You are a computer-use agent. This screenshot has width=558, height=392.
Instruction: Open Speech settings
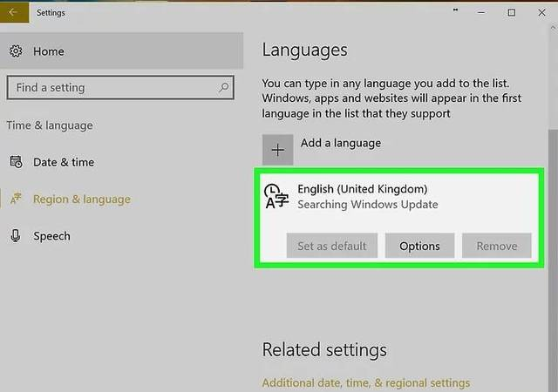click(51, 236)
